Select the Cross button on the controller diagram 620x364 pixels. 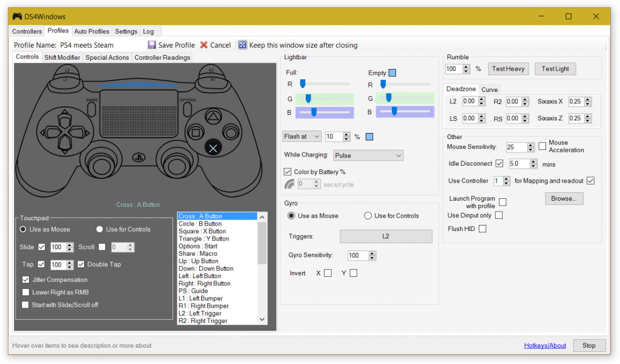pos(213,147)
